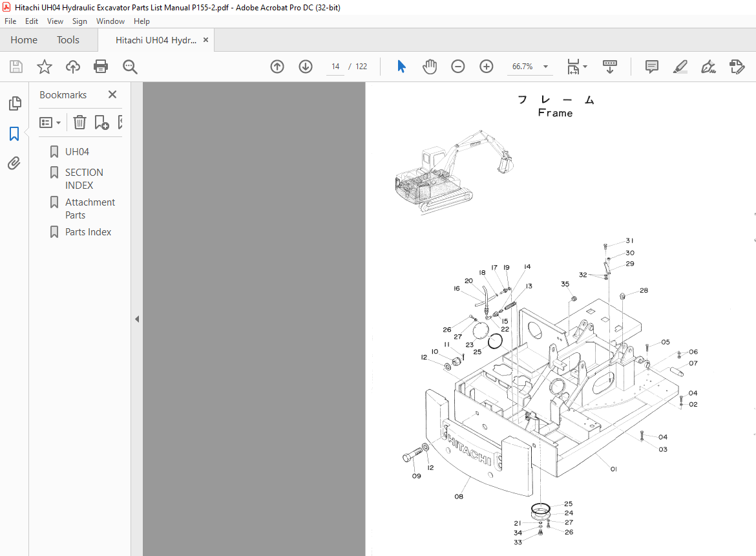Select the Highlight text tool
Image resolution: width=756 pixels, height=556 pixels.
click(680, 67)
